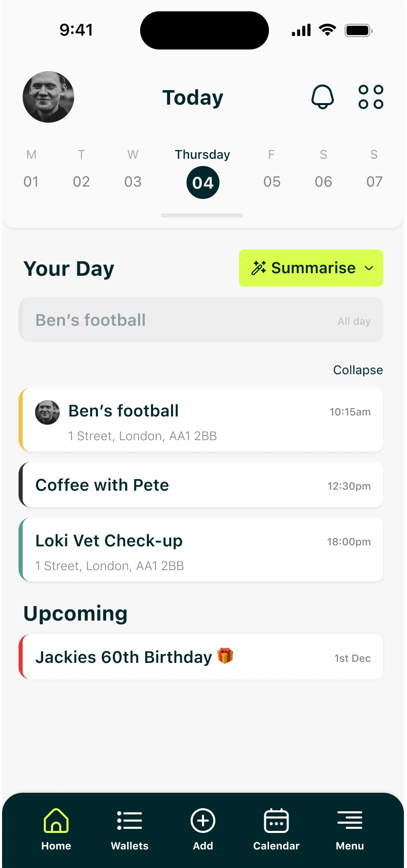The image size is (407, 868).
Task: Open the apps grid icon
Action: 370,97
